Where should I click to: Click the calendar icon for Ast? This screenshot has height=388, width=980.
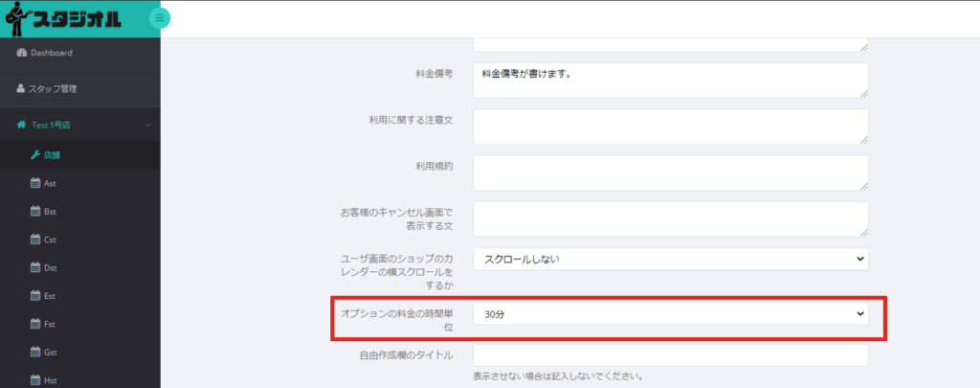35,183
